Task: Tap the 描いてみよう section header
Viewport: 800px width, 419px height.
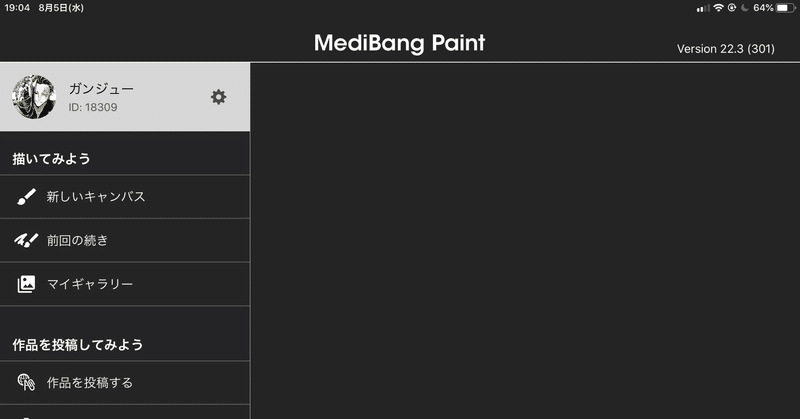Action: tap(52, 159)
